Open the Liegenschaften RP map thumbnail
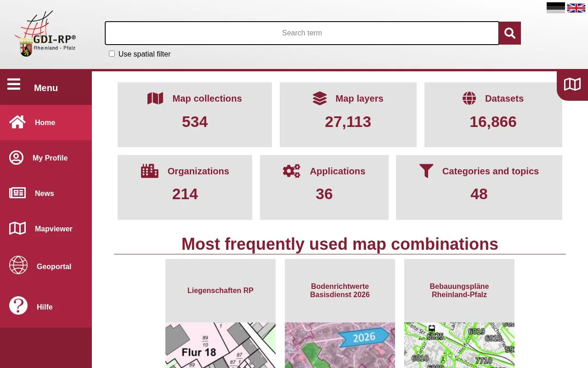Screen dimensions: 588x368 (220, 345)
